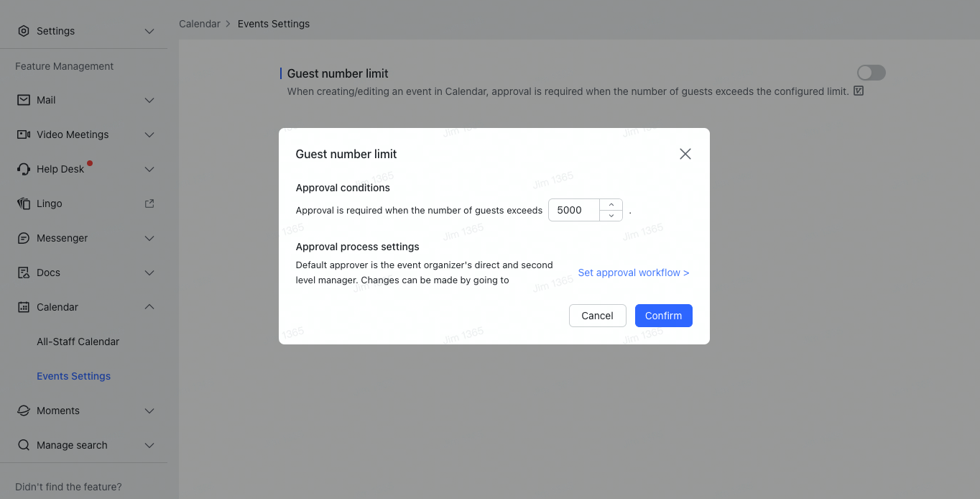Screen dimensions: 980x499
Task: Click the Video Meetings camera icon
Action: tap(23, 134)
